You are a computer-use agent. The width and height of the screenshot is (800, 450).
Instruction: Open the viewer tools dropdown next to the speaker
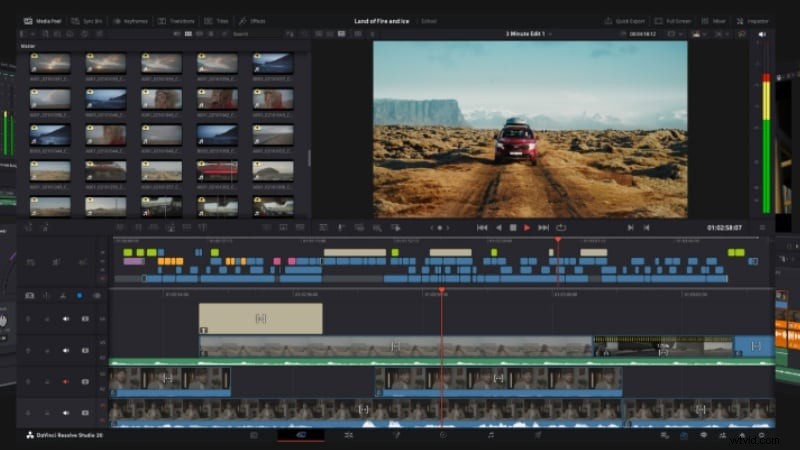(x=721, y=34)
